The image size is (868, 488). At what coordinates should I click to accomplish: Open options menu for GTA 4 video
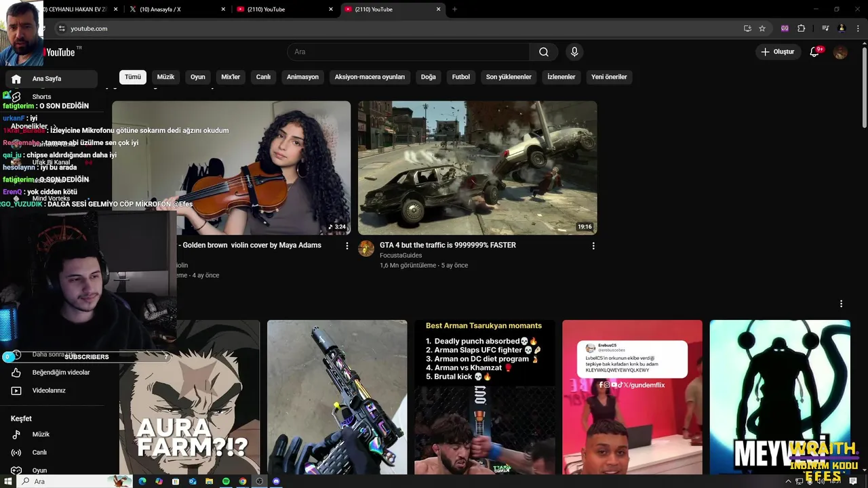[593, 246]
